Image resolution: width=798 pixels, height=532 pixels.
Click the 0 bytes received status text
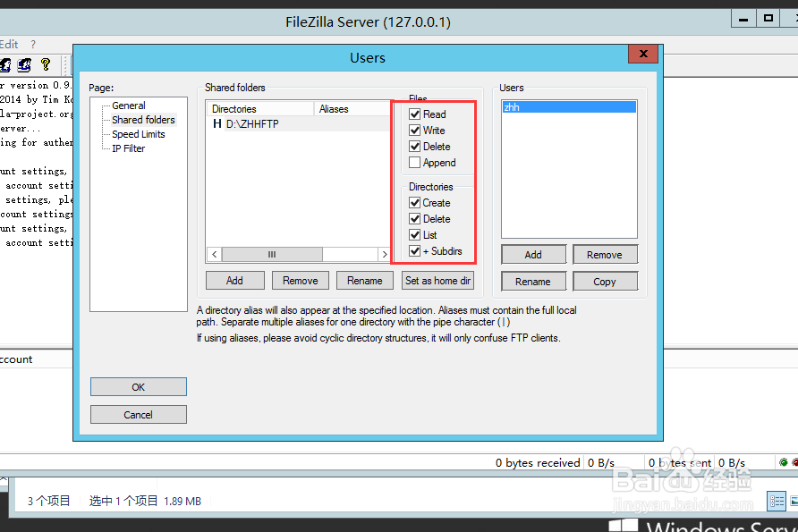[538, 463]
